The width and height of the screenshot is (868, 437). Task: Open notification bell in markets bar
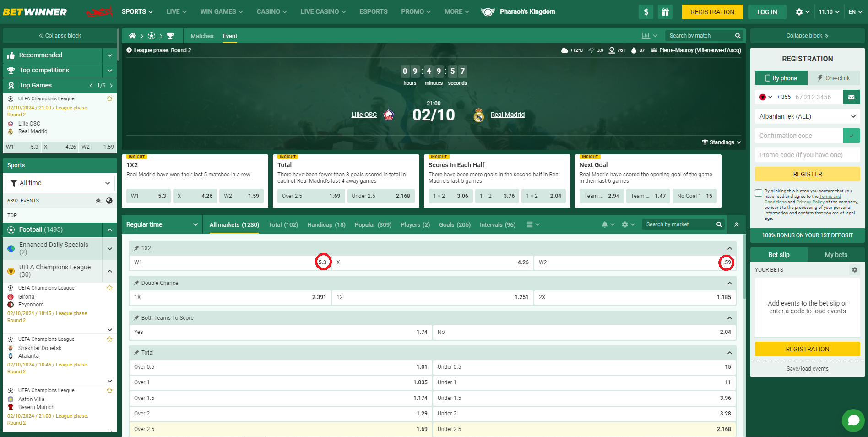point(605,224)
